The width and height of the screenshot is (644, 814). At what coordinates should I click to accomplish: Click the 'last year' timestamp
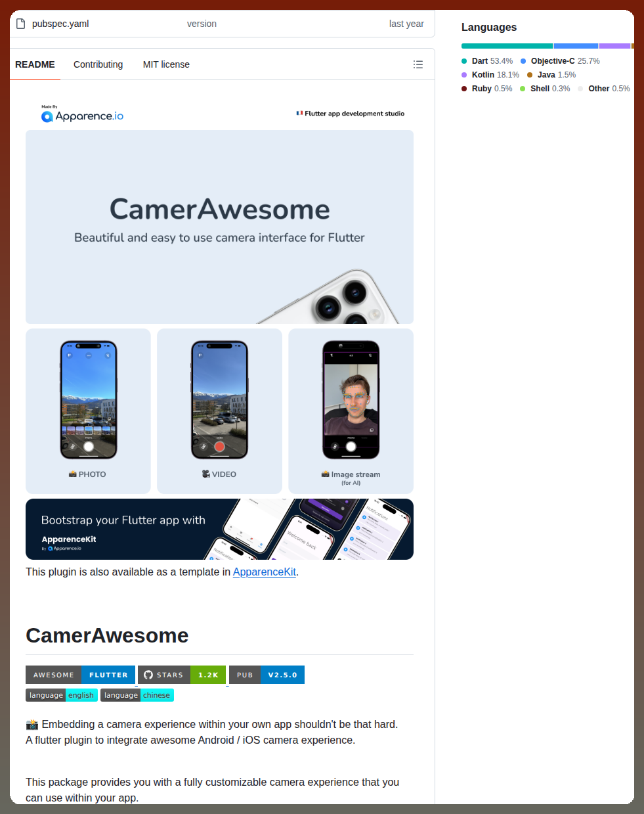406,24
